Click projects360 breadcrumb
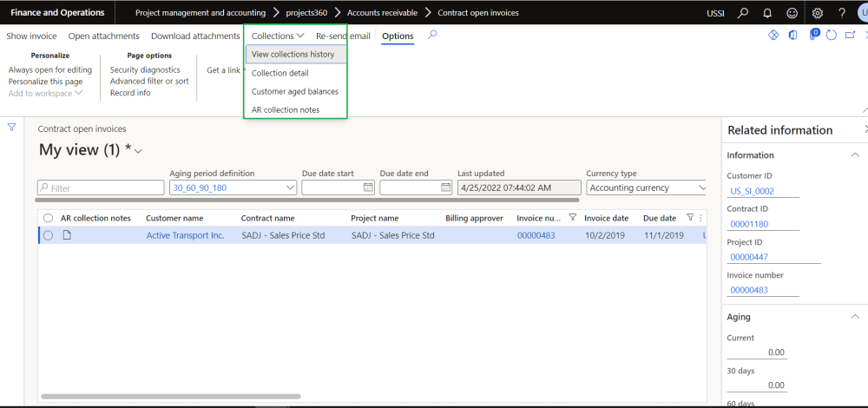This screenshot has width=868, height=408. (306, 12)
